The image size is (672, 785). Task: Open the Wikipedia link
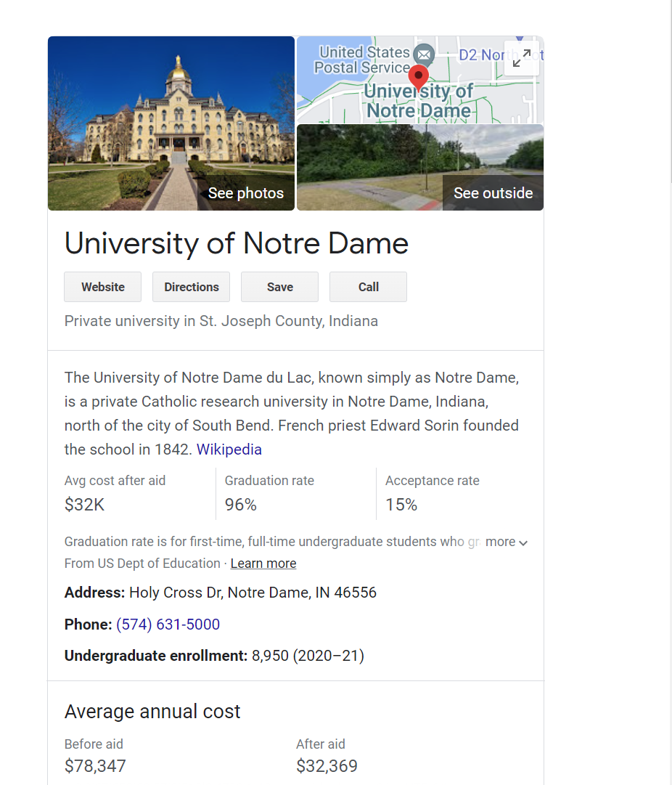229,450
